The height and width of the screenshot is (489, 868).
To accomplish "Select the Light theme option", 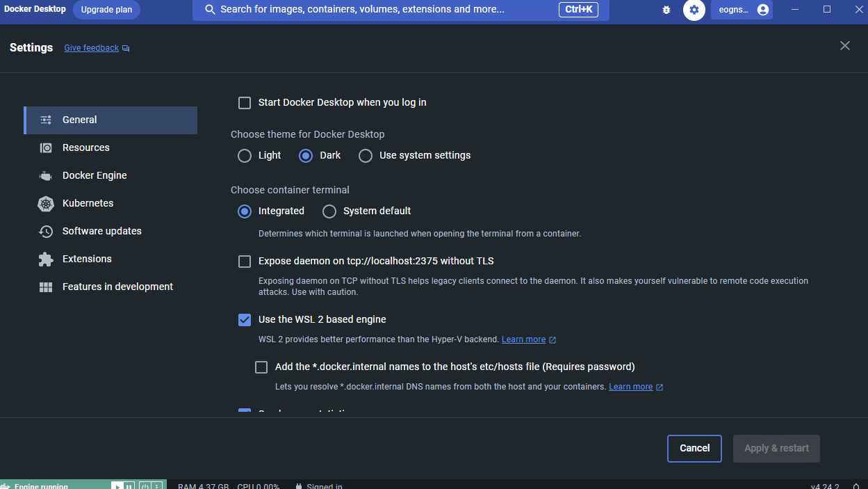I will (245, 156).
